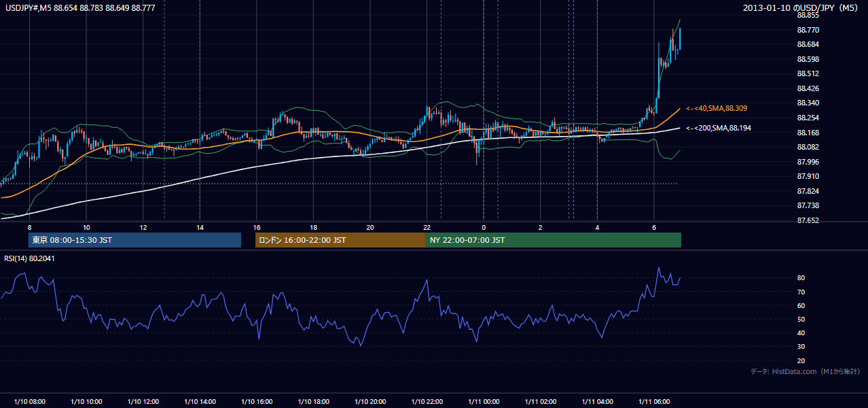Click price axis label 88.168
This screenshot has height=408, width=868.
[809, 133]
